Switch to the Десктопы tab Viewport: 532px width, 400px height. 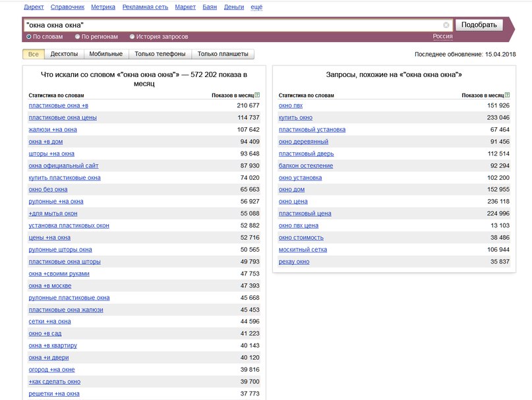[x=64, y=54]
